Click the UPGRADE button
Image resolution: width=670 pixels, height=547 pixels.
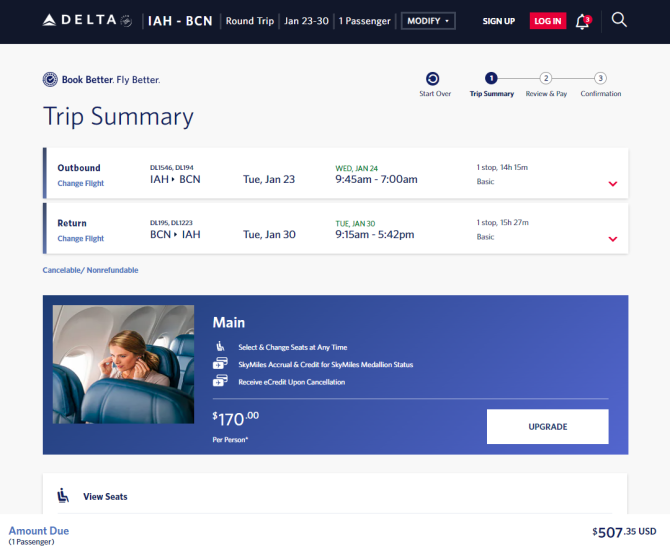pyautogui.click(x=547, y=426)
